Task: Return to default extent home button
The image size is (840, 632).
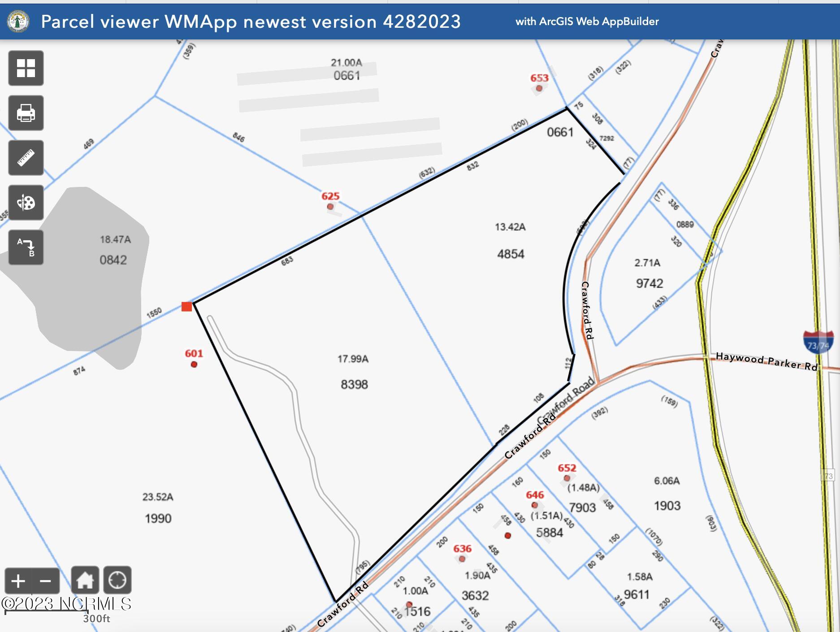Action: tap(85, 580)
